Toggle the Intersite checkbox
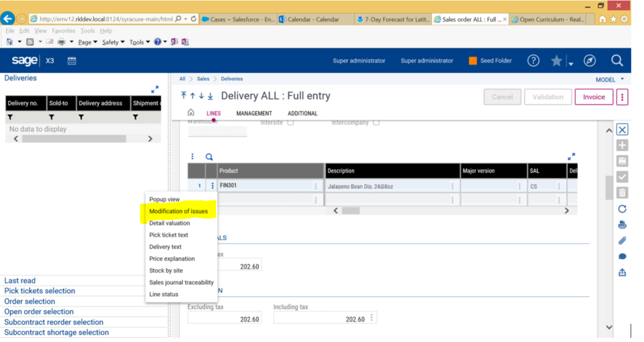Image resolution: width=644 pixels, height=342 pixels. (x=290, y=123)
